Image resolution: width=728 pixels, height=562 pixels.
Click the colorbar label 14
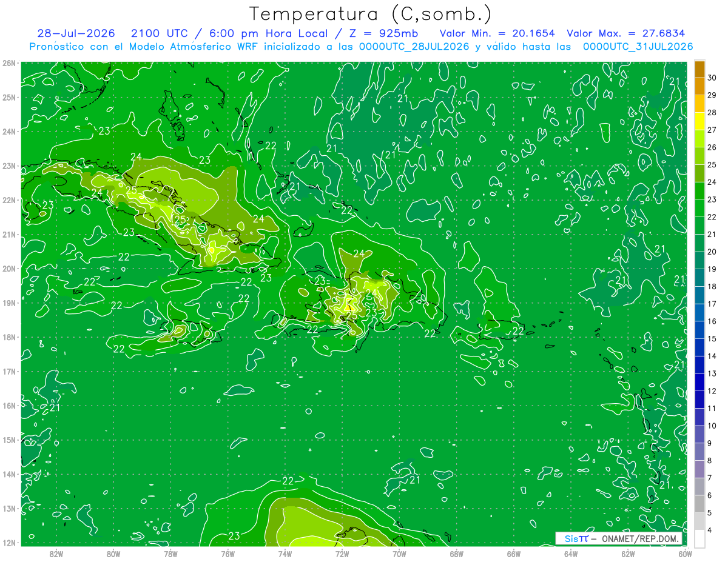click(712, 356)
